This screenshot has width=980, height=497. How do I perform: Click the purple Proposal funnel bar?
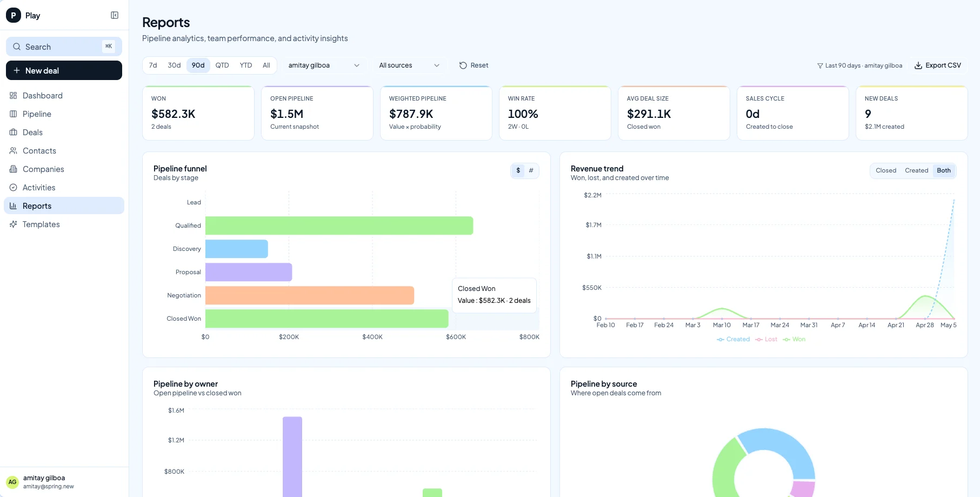[249, 272]
